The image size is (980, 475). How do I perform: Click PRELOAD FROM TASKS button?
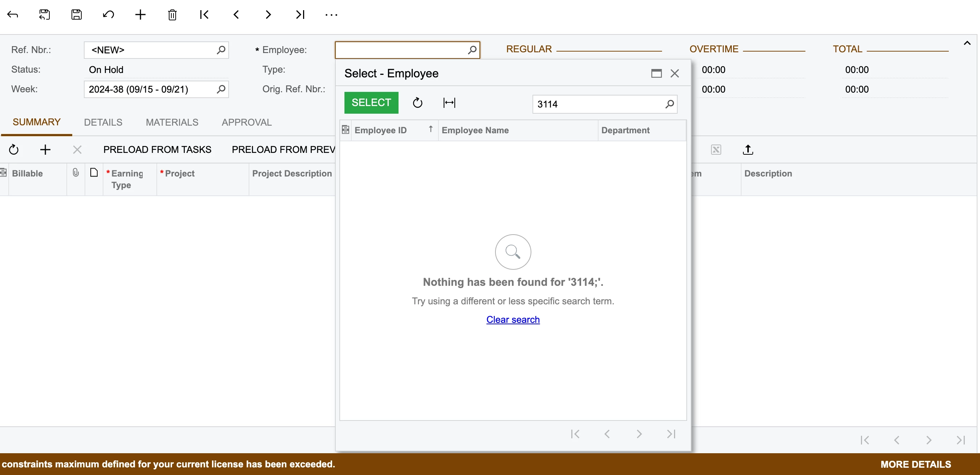click(157, 150)
